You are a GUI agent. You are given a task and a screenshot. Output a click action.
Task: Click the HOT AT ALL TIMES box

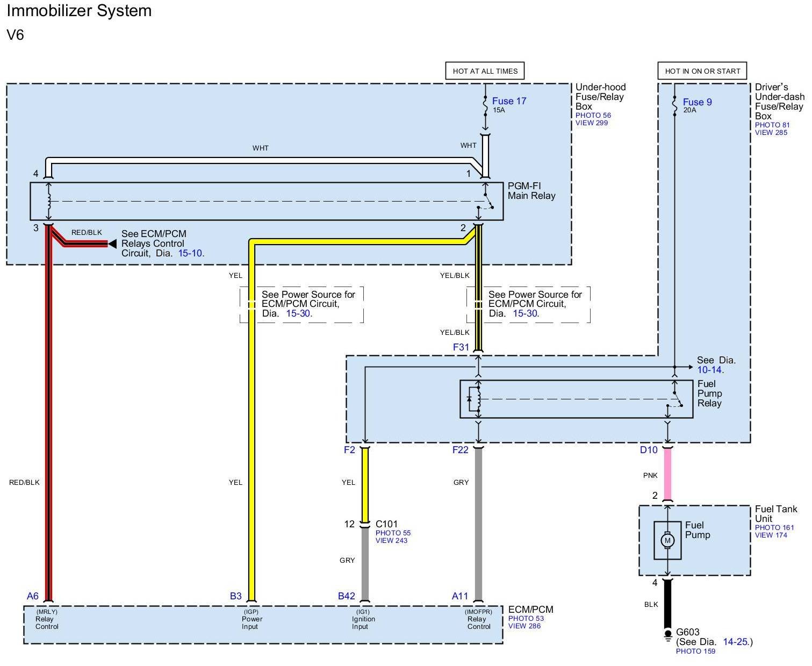pos(485,71)
